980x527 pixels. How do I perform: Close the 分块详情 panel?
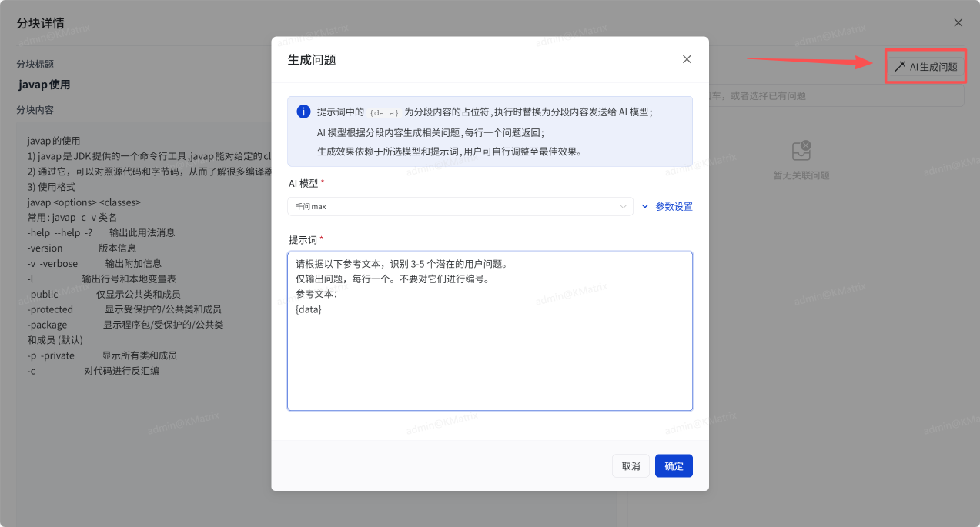(x=958, y=22)
